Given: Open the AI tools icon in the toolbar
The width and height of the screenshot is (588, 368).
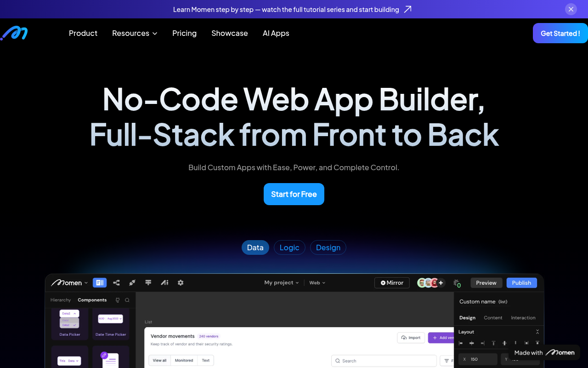Looking at the screenshot, I should pos(164,282).
